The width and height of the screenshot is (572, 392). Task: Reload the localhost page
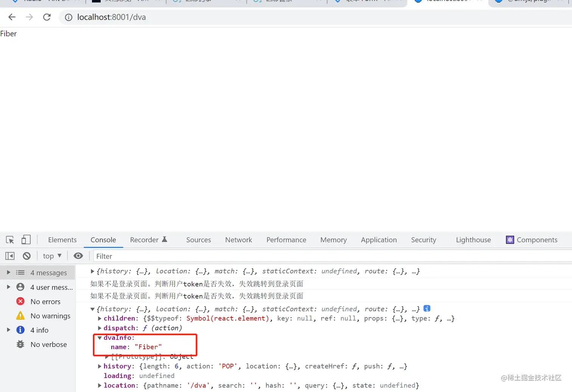(x=47, y=17)
